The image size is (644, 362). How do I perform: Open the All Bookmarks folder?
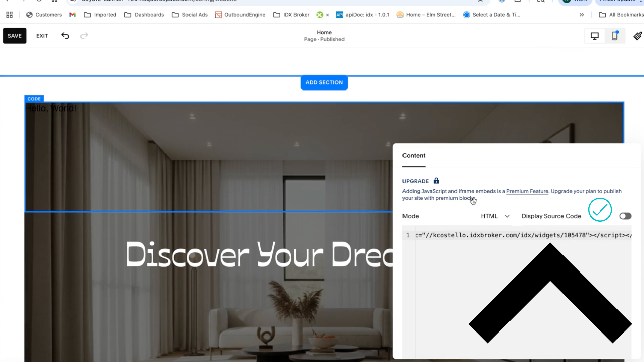coord(621,15)
